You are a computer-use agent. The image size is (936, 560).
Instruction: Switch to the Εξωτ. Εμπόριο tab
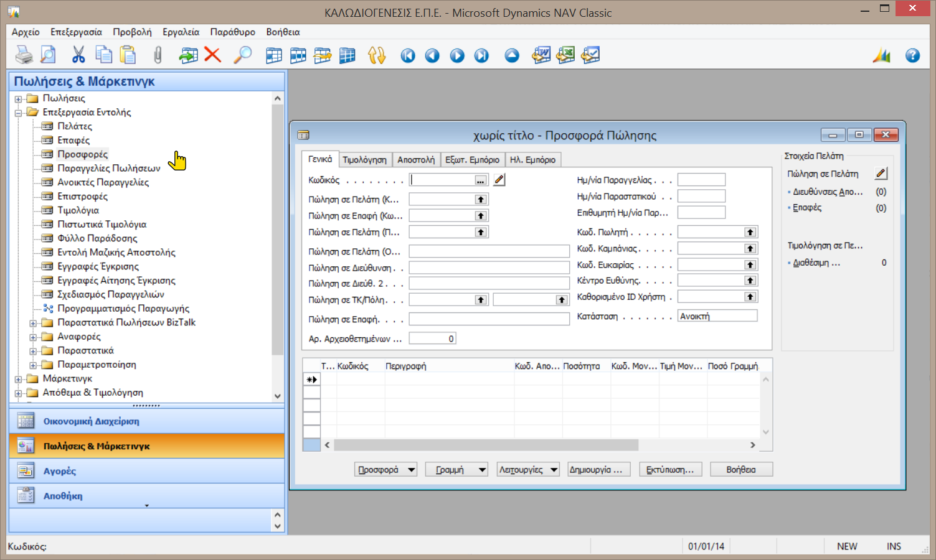coord(472,160)
